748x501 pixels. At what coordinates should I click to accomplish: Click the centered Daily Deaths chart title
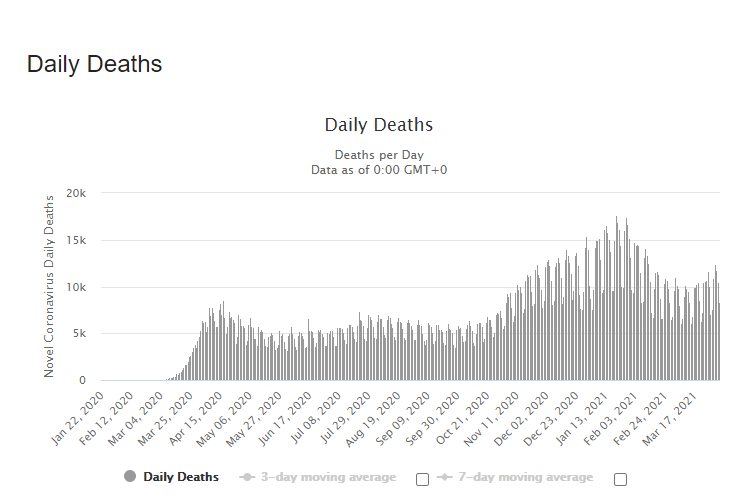coord(378,125)
